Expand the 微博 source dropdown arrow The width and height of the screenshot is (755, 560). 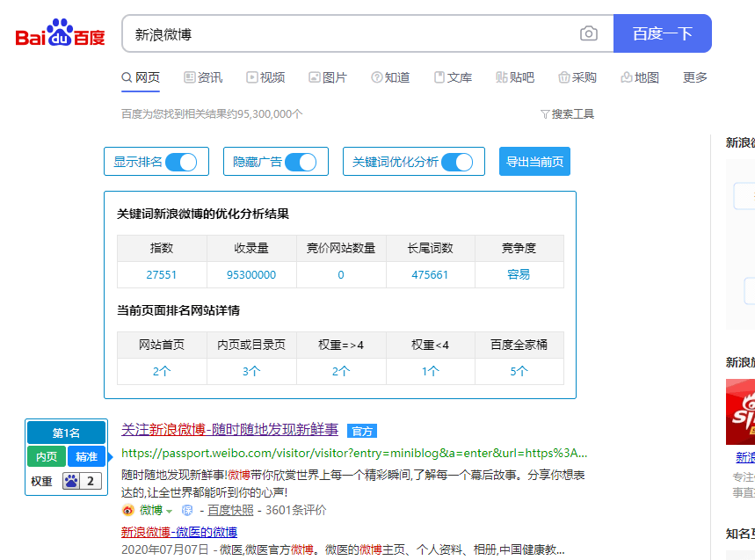[x=169, y=511]
